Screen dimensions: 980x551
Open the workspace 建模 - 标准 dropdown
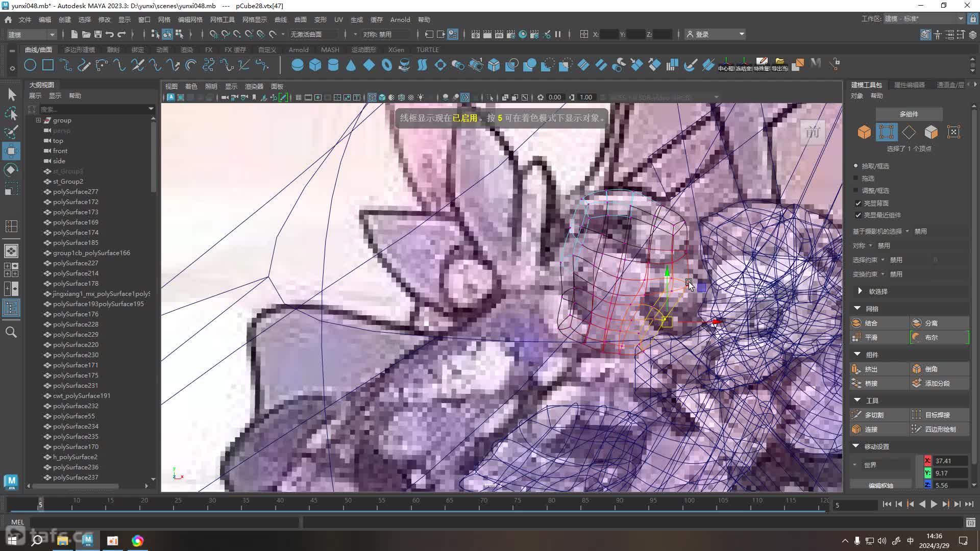[924, 18]
